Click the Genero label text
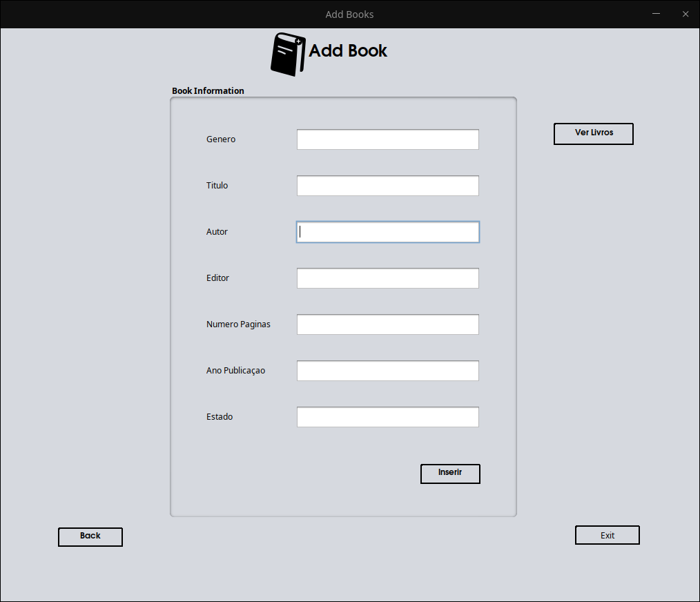The width and height of the screenshot is (700, 602). tap(221, 139)
